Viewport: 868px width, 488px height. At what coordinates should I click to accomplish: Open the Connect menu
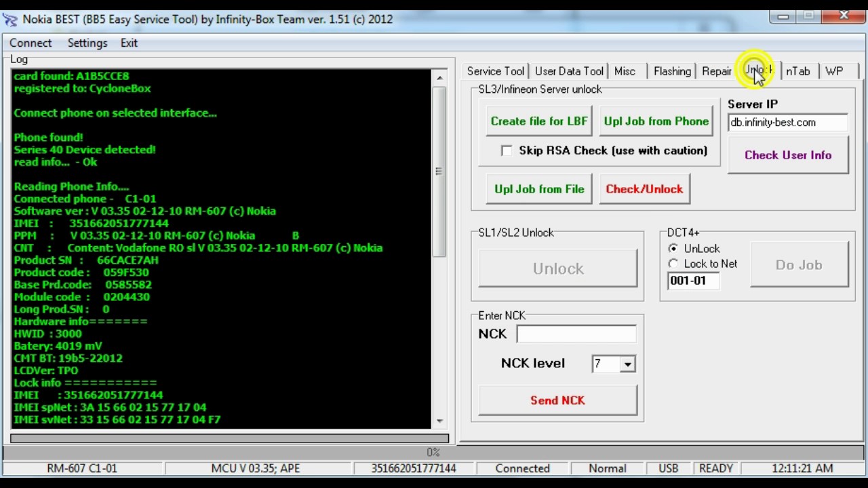pyautogui.click(x=31, y=43)
